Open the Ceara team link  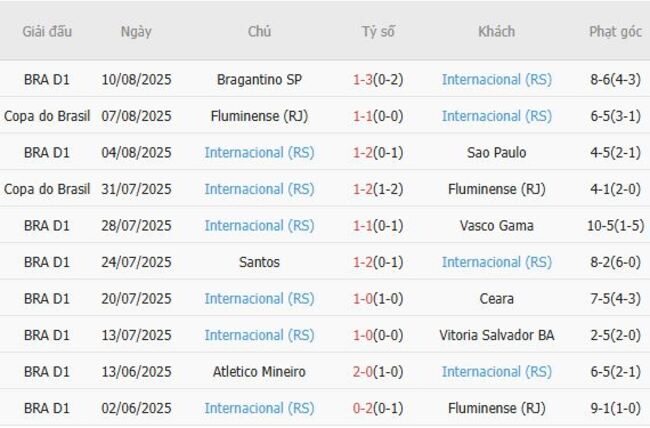click(x=496, y=299)
